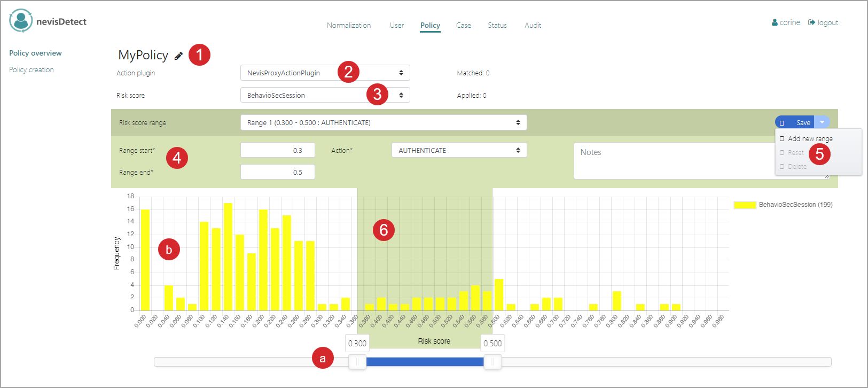
Task: Click the 0.500 slider value label
Action: tap(492, 343)
